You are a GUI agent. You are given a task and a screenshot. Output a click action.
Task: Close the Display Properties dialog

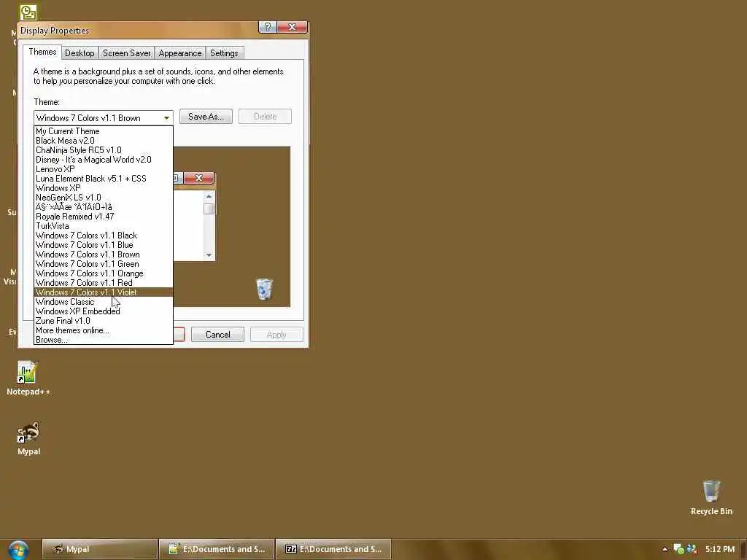(x=292, y=27)
